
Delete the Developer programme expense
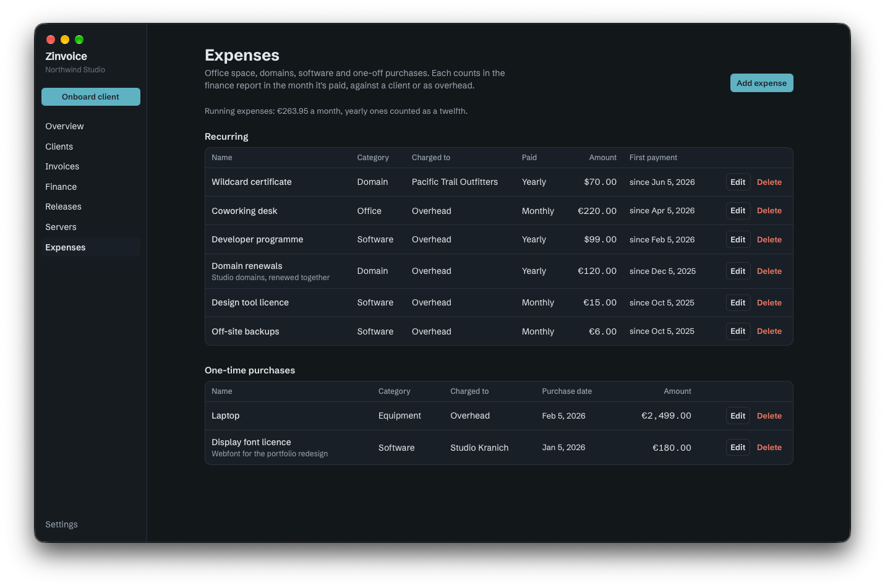click(769, 239)
